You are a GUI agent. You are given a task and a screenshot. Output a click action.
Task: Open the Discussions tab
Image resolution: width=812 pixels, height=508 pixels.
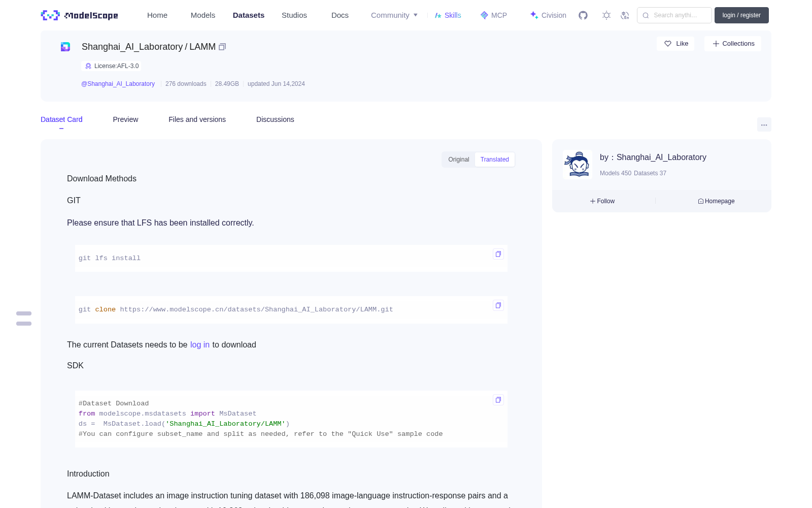point(275,119)
